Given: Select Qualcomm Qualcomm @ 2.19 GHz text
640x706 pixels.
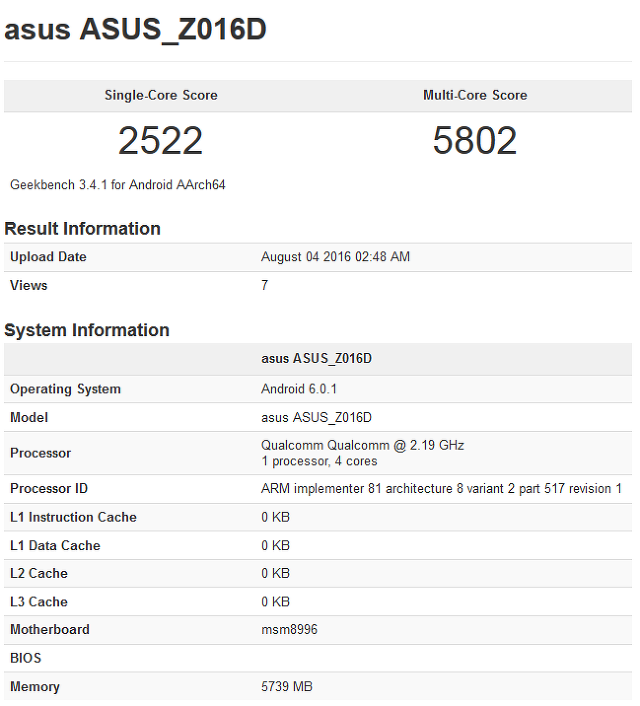Looking at the screenshot, I should [363, 445].
